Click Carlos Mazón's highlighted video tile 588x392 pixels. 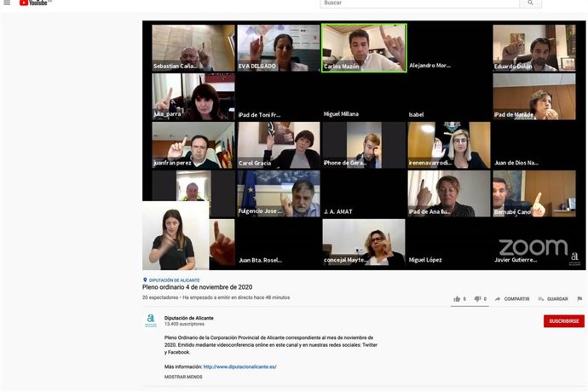pos(364,48)
